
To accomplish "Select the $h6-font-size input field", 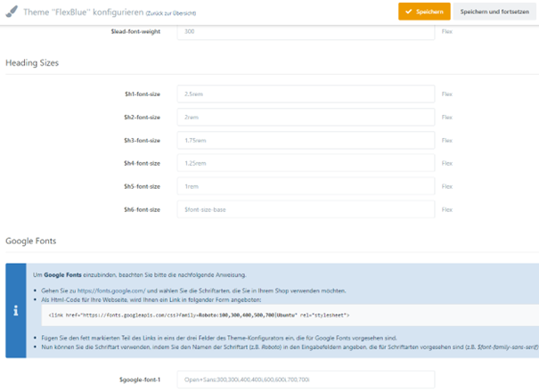I will tap(306, 209).
